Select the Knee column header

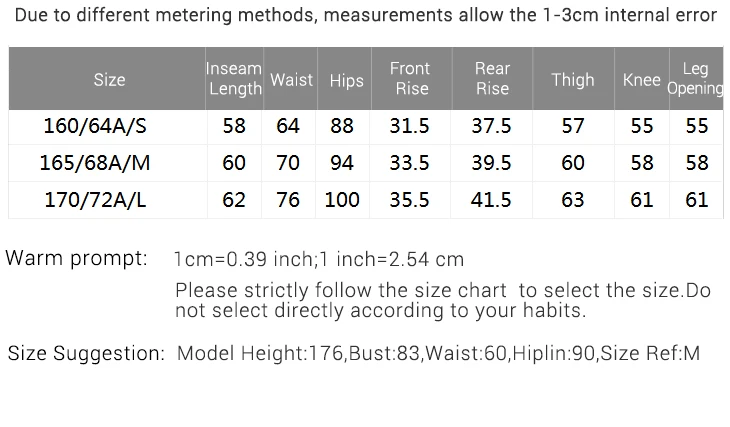[x=642, y=80]
